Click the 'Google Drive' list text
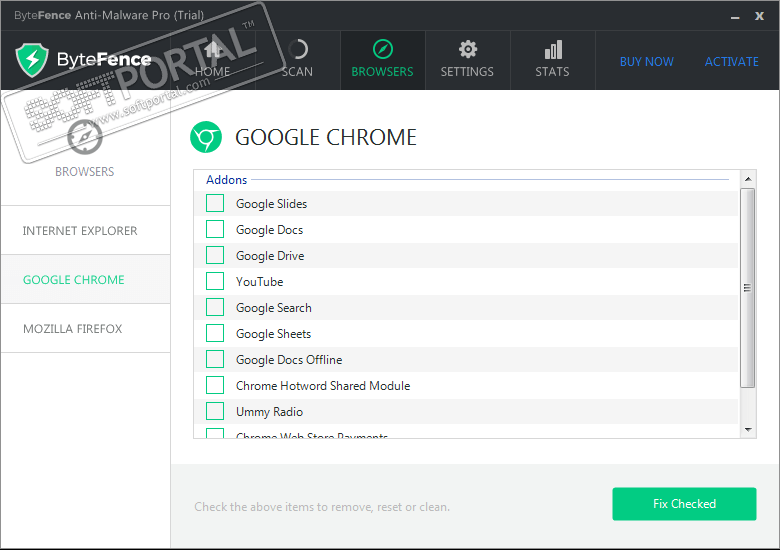Image resolution: width=780 pixels, height=550 pixels. 270,256
